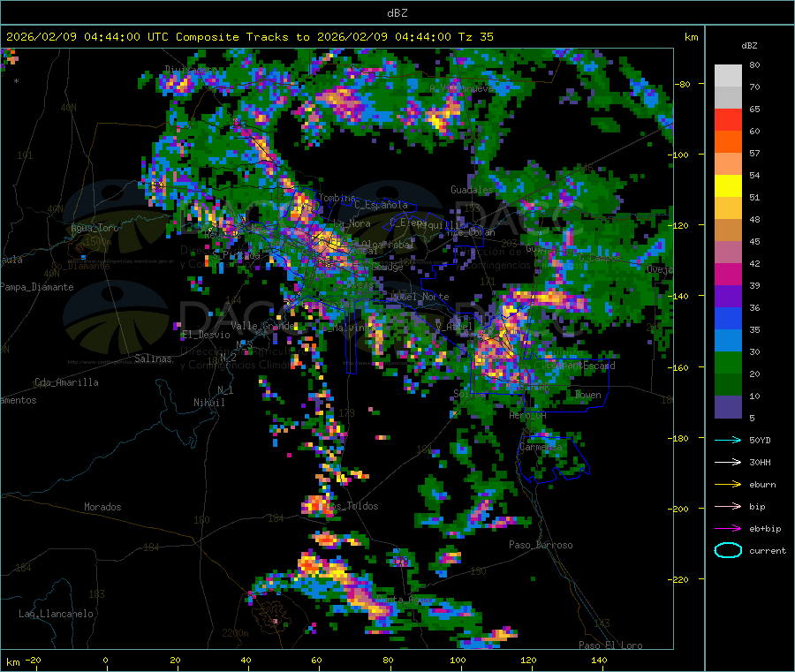795x672 pixels.
Task: Select the purple 36-39 dBZ legend swatch
Action: click(x=728, y=297)
